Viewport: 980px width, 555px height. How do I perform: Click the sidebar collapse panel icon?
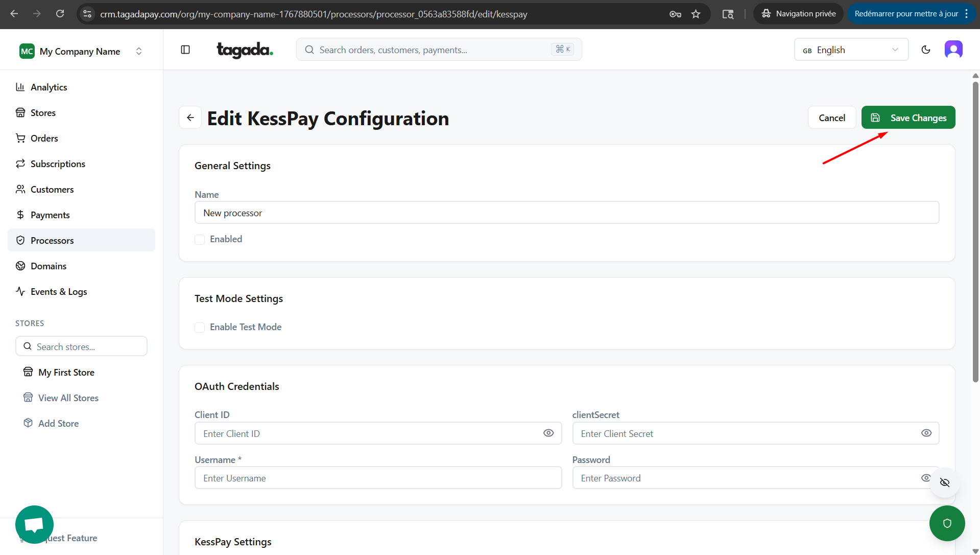pyautogui.click(x=185, y=50)
